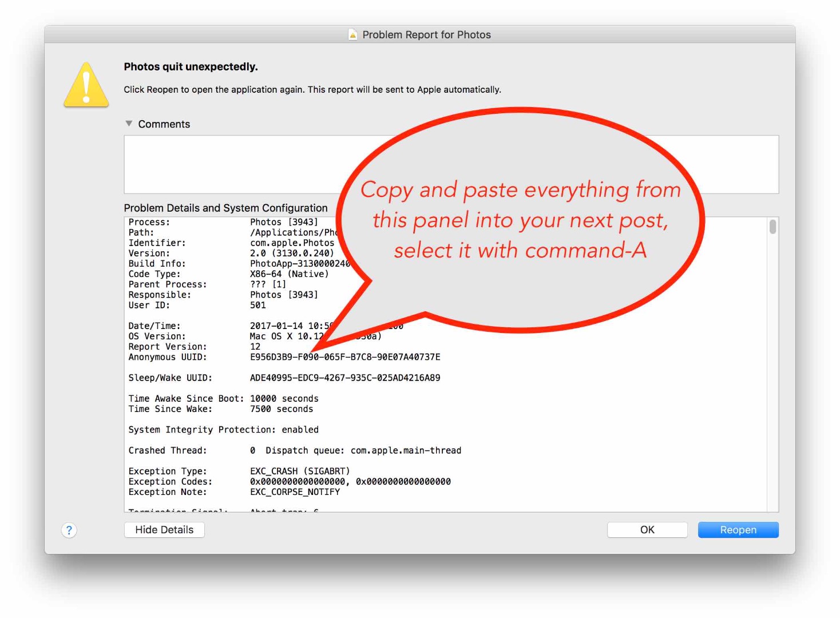This screenshot has width=840, height=618.
Task: Collapse the Comments disclosure triangle
Action: pyautogui.click(x=129, y=124)
